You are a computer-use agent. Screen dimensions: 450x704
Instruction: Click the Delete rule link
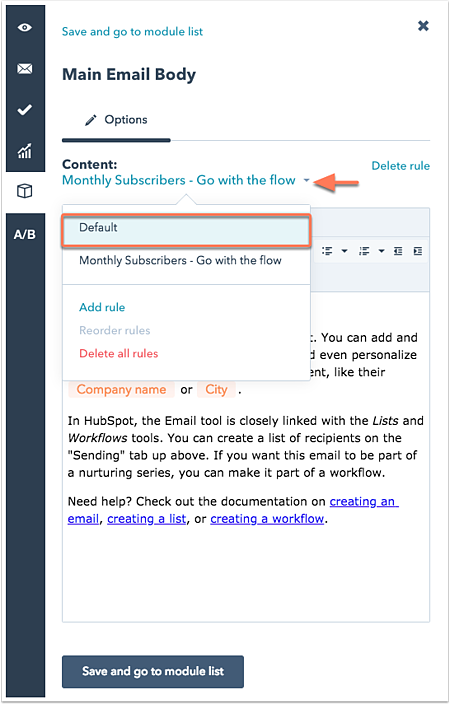(401, 166)
